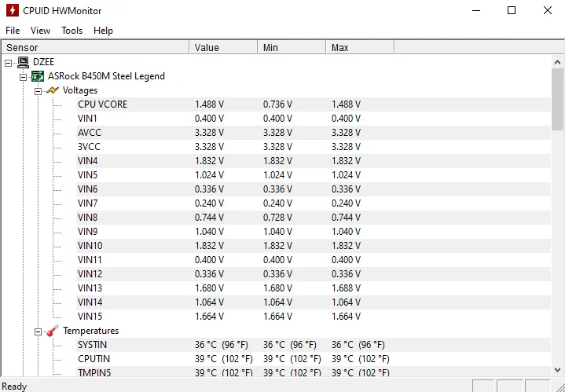Select the CPUTIN temperature row
This screenshot has width=565, height=392.
[x=314, y=359]
